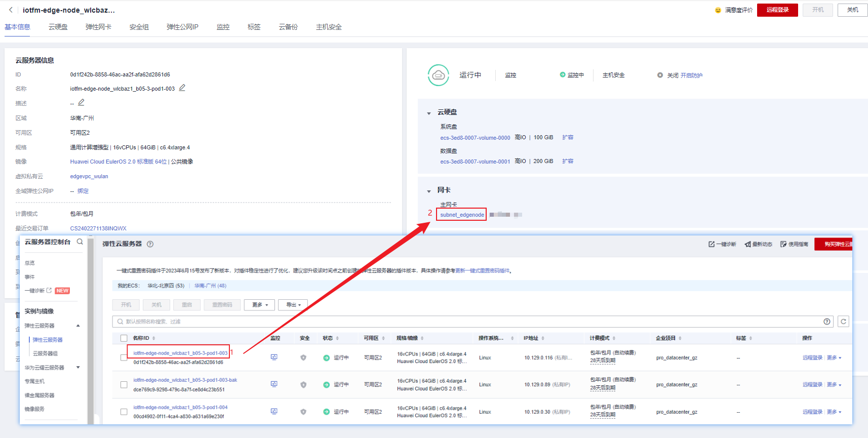Click the help icon inside the search bar
The height and width of the screenshot is (438, 868).
point(827,322)
